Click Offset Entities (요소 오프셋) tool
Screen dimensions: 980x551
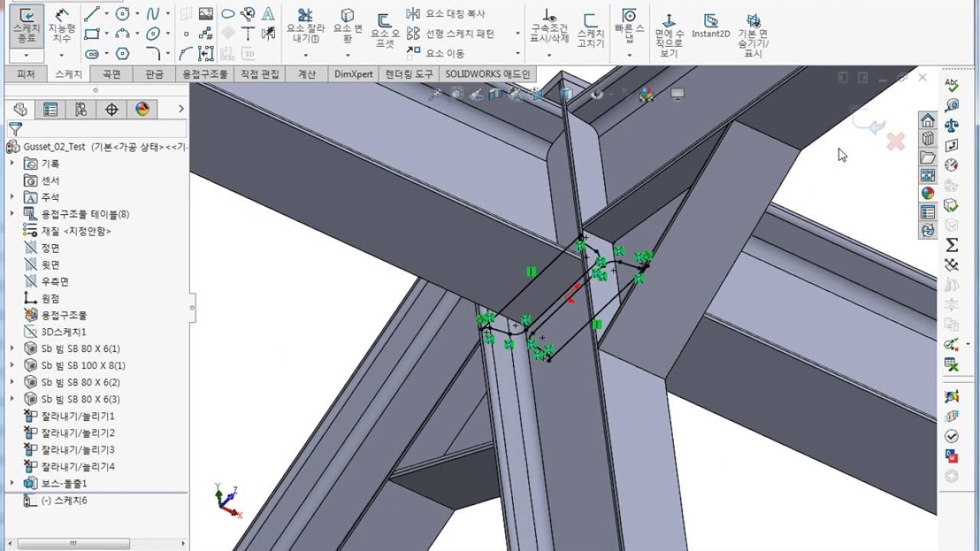[x=385, y=31]
